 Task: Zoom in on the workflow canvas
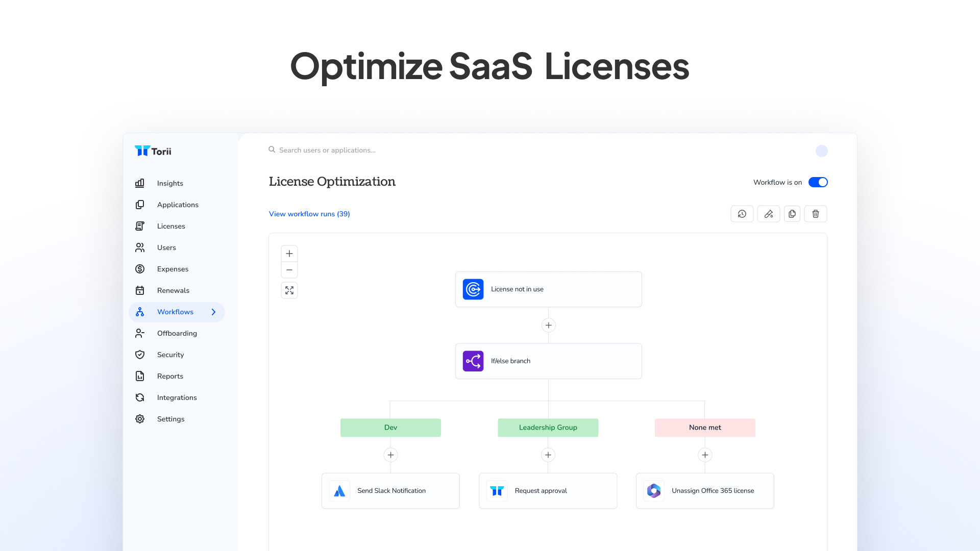289,254
